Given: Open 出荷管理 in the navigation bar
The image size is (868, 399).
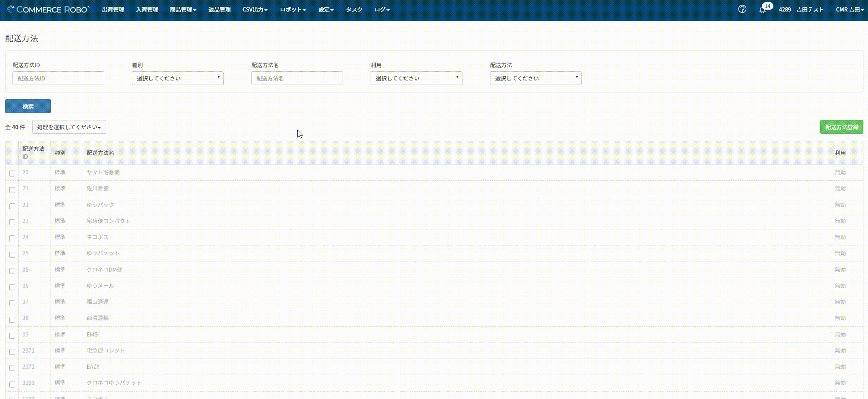Looking at the screenshot, I should [113, 10].
